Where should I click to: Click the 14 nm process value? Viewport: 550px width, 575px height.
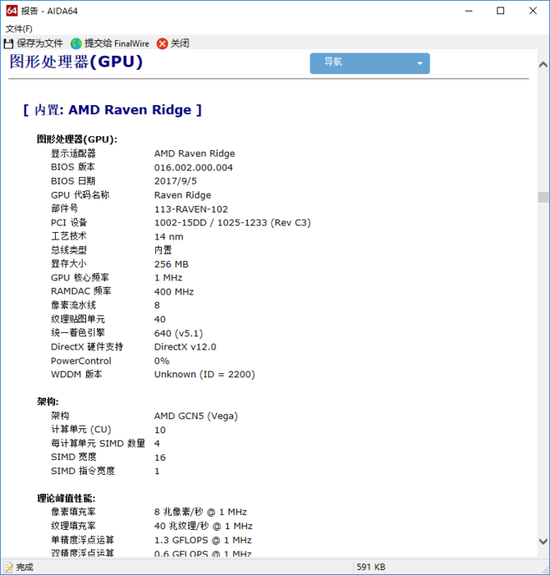tap(169, 237)
